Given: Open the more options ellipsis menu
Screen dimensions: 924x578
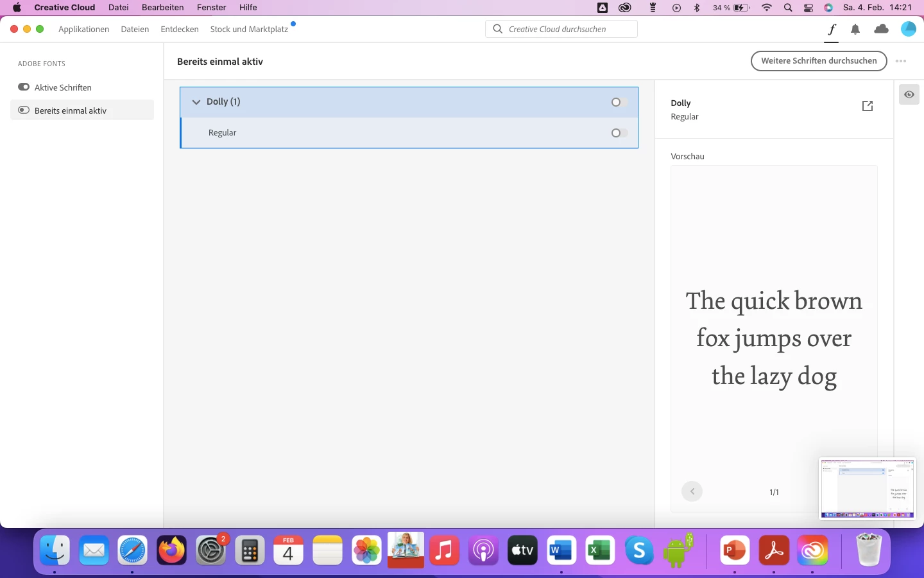Looking at the screenshot, I should [901, 61].
